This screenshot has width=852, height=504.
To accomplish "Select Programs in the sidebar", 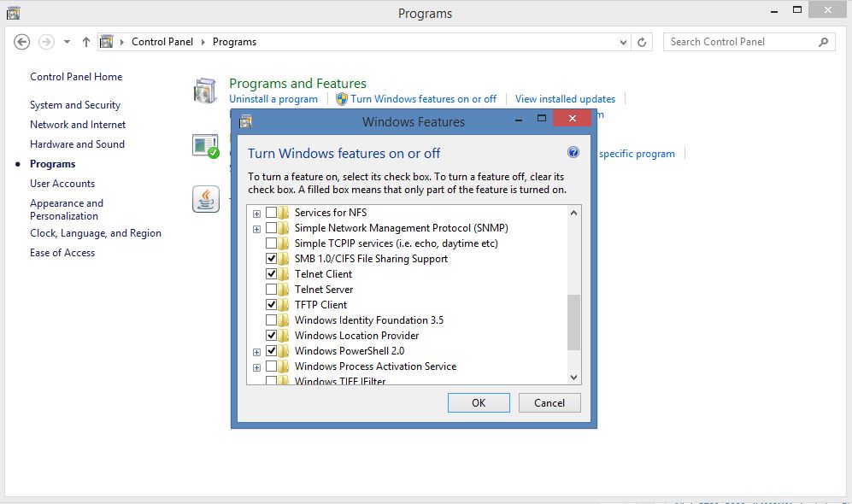I will pyautogui.click(x=51, y=163).
